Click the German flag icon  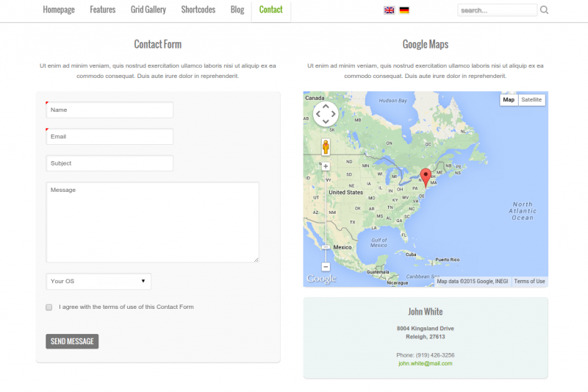pos(404,10)
